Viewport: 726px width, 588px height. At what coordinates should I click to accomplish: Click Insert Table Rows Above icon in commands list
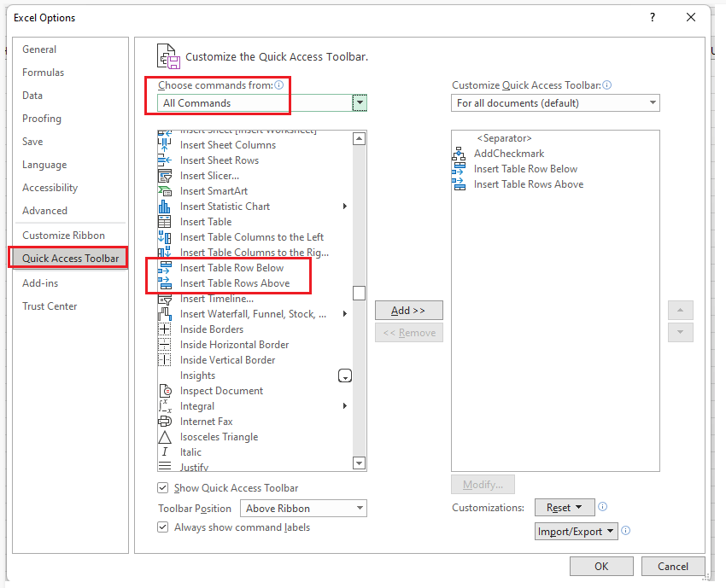165,283
